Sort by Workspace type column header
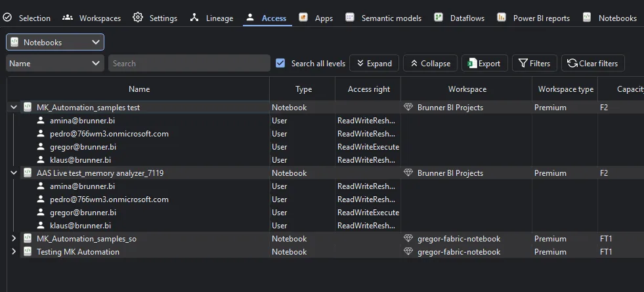The width and height of the screenshot is (644, 292). [566, 89]
